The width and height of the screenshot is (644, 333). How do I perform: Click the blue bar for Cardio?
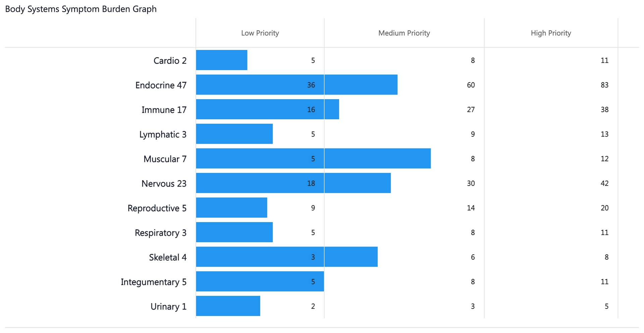(x=221, y=60)
